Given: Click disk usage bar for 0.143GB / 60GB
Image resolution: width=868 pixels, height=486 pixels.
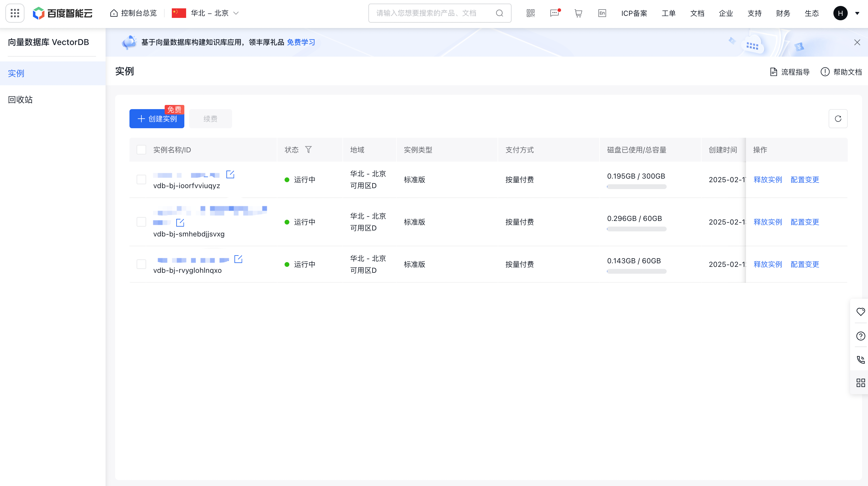Looking at the screenshot, I should pos(637,271).
